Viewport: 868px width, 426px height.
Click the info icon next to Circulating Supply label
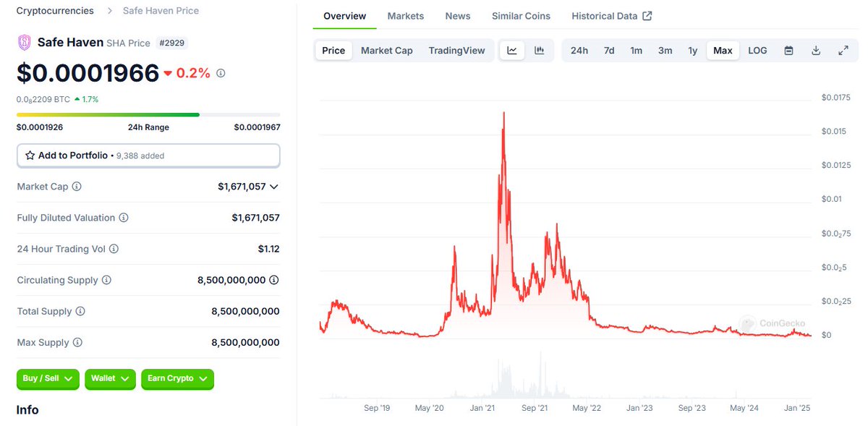106,280
